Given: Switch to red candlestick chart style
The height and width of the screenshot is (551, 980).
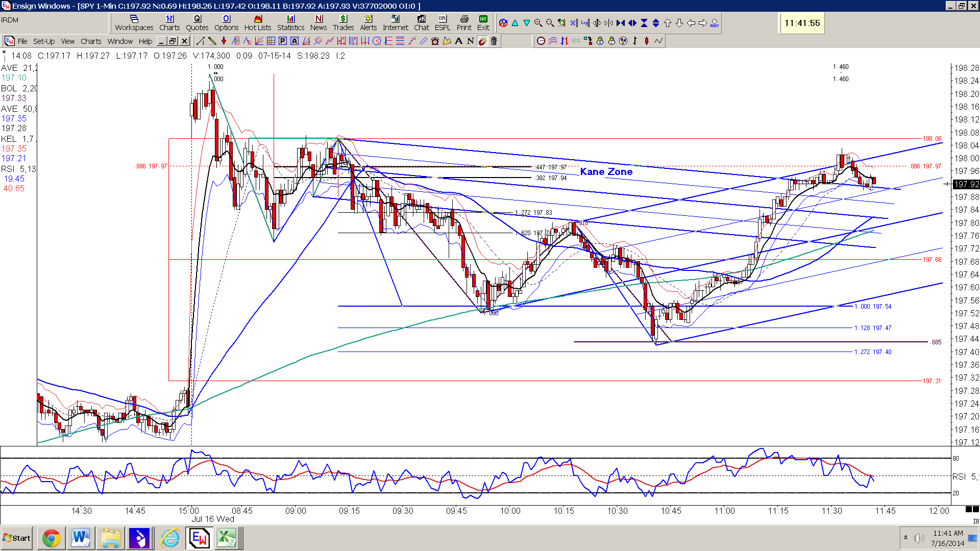Looking at the screenshot, I should coord(647,41).
